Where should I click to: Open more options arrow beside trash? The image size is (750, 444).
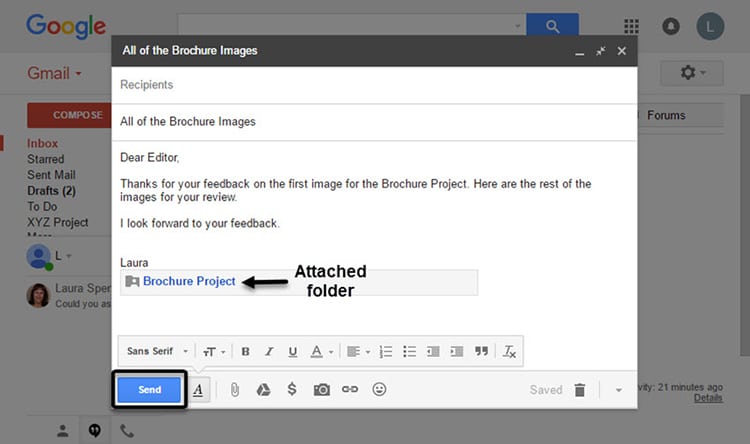[618, 390]
